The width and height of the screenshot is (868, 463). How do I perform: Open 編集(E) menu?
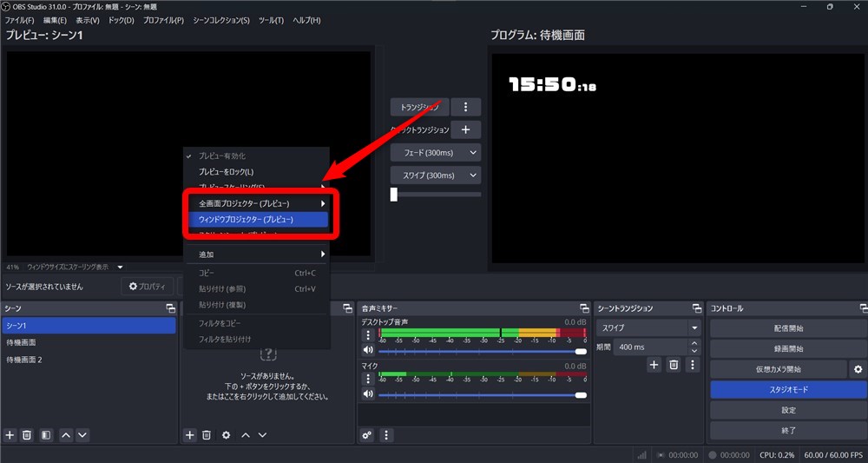point(55,21)
